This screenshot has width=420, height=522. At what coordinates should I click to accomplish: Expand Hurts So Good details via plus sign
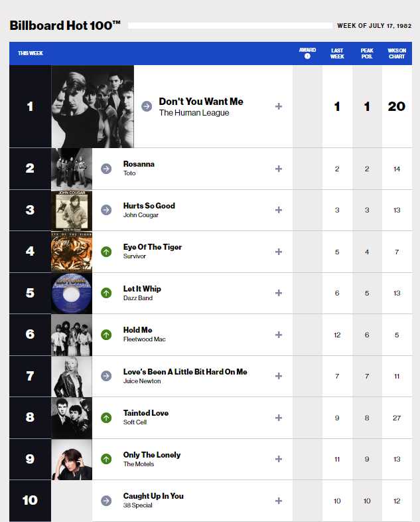(x=279, y=210)
